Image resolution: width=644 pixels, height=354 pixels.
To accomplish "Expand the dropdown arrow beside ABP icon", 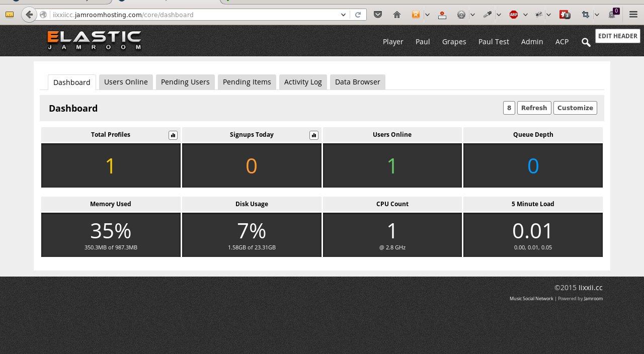I will click(x=525, y=15).
